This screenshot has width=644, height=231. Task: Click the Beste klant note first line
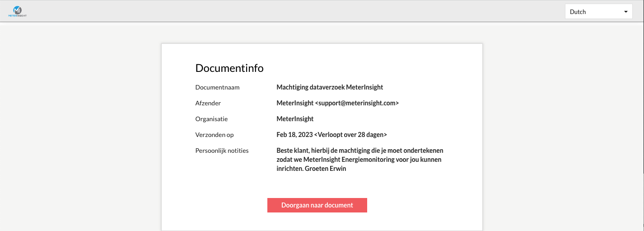[x=359, y=151]
